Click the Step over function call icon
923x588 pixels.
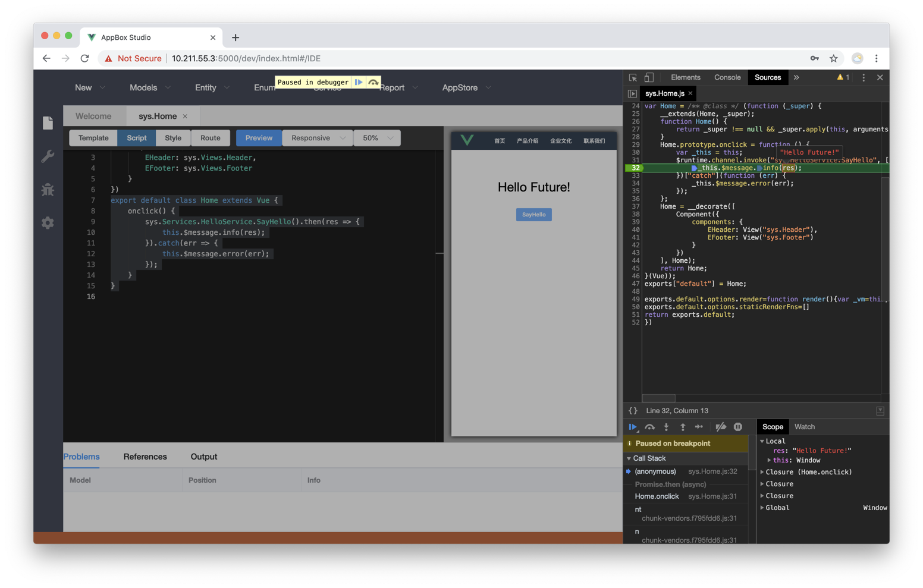649,427
